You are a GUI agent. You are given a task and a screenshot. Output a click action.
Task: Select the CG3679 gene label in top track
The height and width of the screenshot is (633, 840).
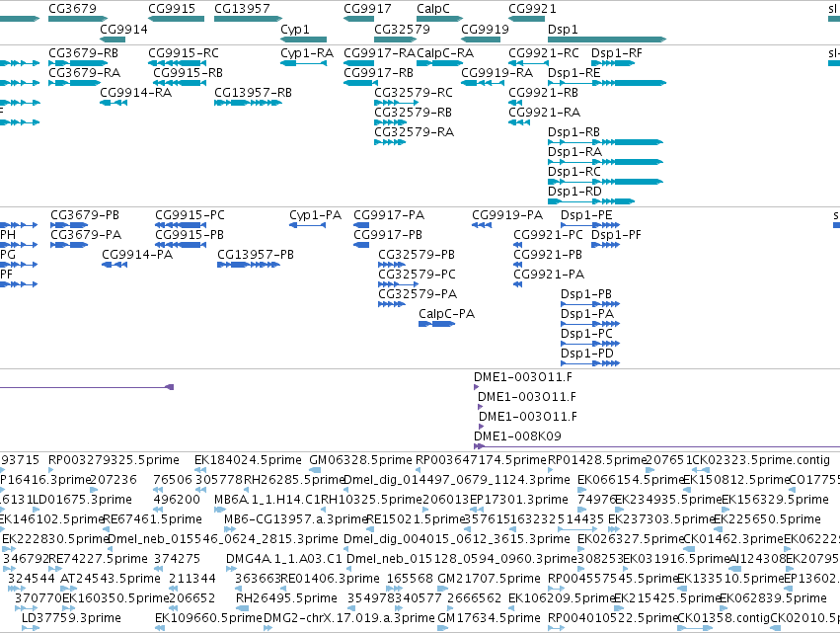(x=72, y=9)
